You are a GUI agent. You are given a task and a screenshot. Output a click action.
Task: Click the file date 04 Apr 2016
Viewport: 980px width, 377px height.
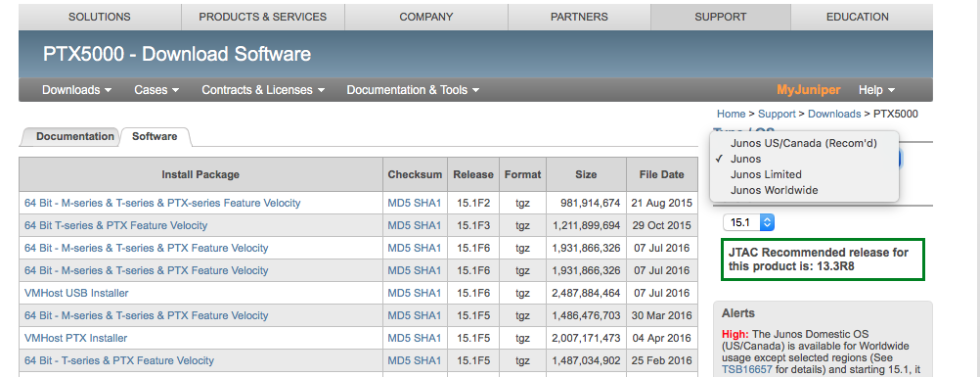coord(662,338)
